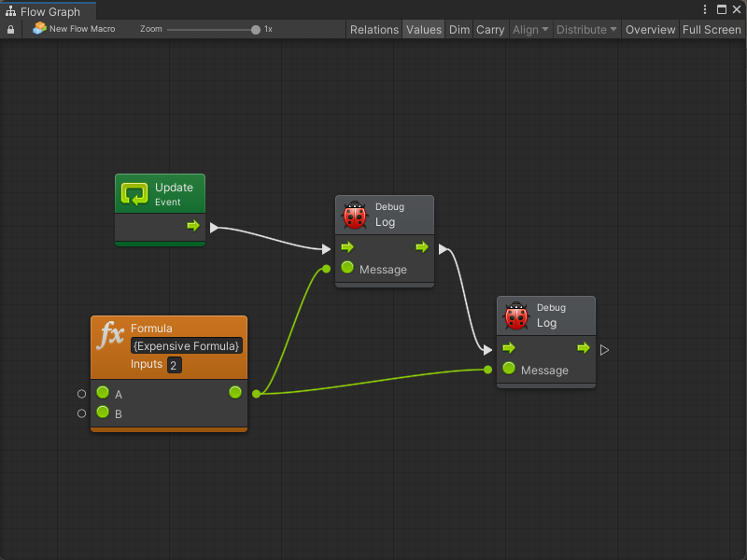Click the Overview button
Screen dimensions: 747x560
(650, 30)
